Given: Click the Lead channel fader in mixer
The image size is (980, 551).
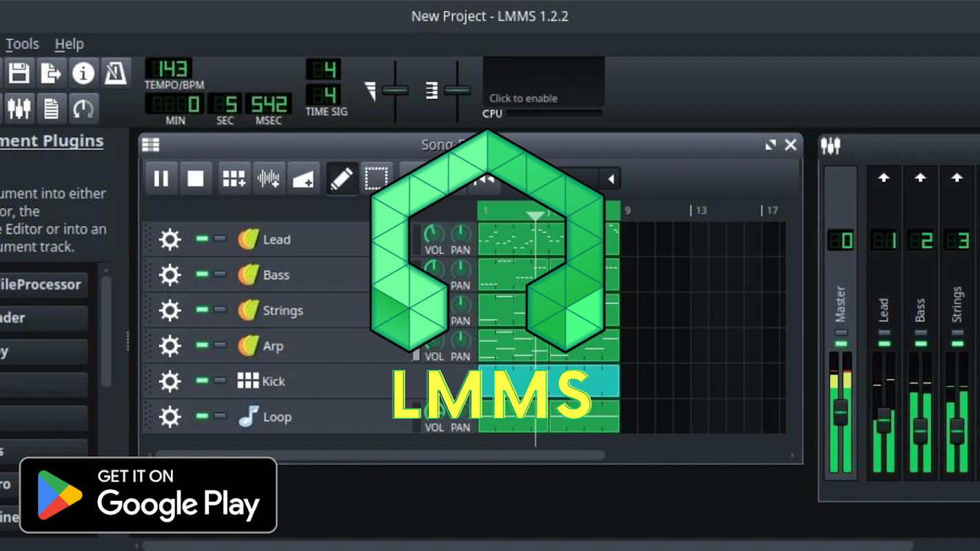Looking at the screenshot, I should (884, 419).
